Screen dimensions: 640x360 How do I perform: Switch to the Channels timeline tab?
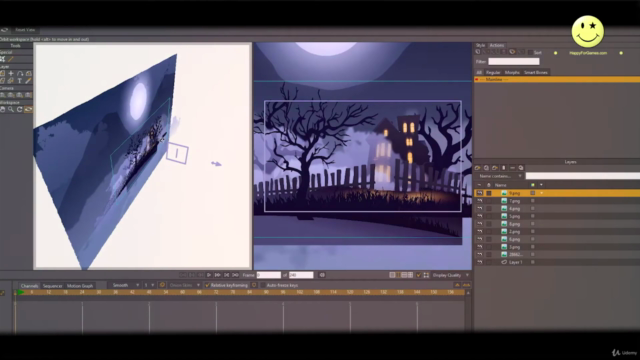click(x=29, y=286)
